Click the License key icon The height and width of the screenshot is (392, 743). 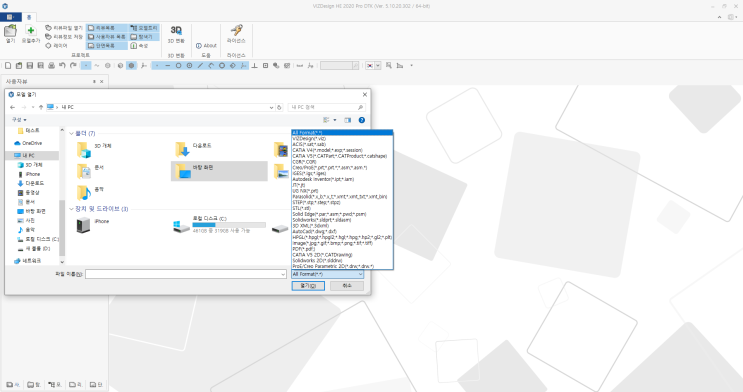pyautogui.click(x=236, y=30)
